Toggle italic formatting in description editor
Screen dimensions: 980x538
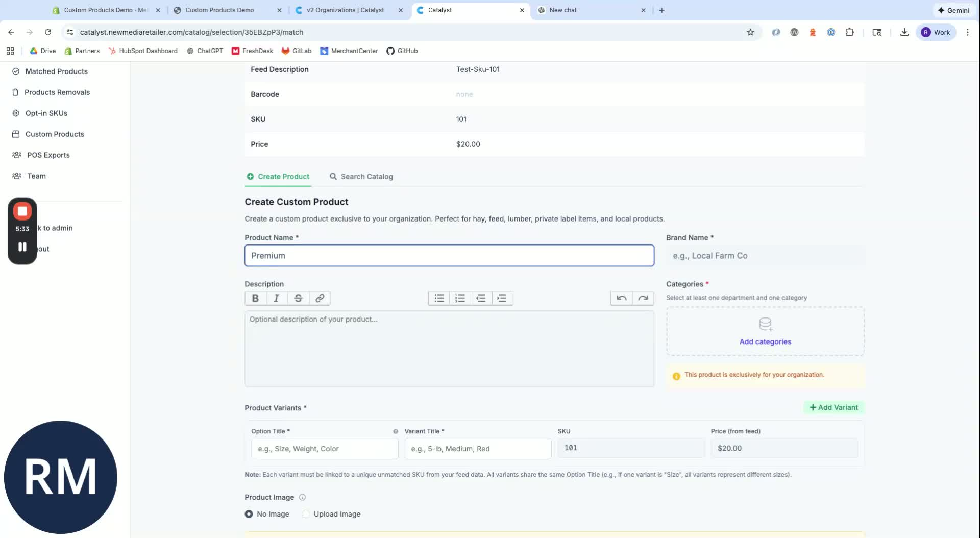pos(277,298)
